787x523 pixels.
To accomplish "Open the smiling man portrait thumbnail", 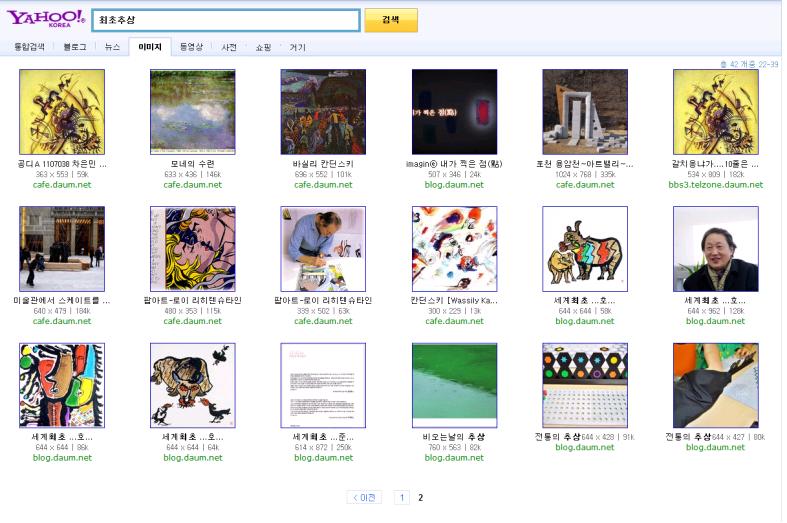I will click(x=716, y=248).
